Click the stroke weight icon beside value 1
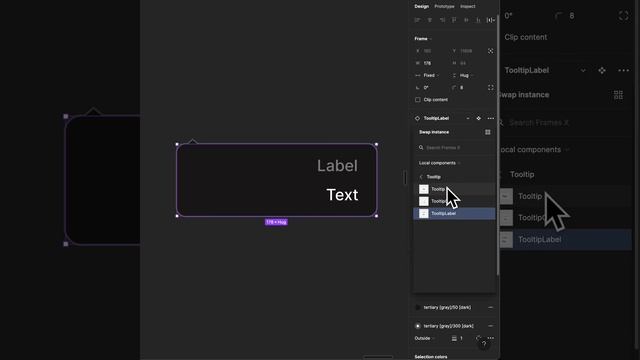The width and height of the screenshot is (640, 360). pyautogui.click(x=454, y=338)
